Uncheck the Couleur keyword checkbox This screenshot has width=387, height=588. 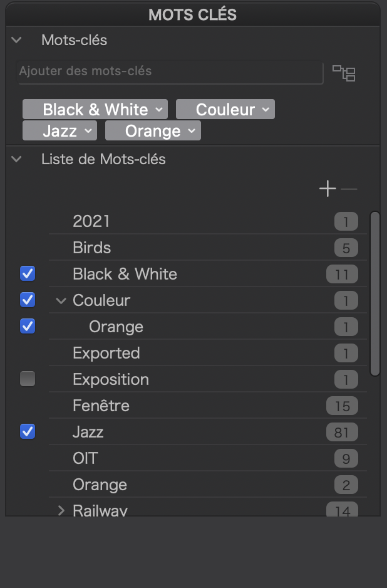(28, 300)
